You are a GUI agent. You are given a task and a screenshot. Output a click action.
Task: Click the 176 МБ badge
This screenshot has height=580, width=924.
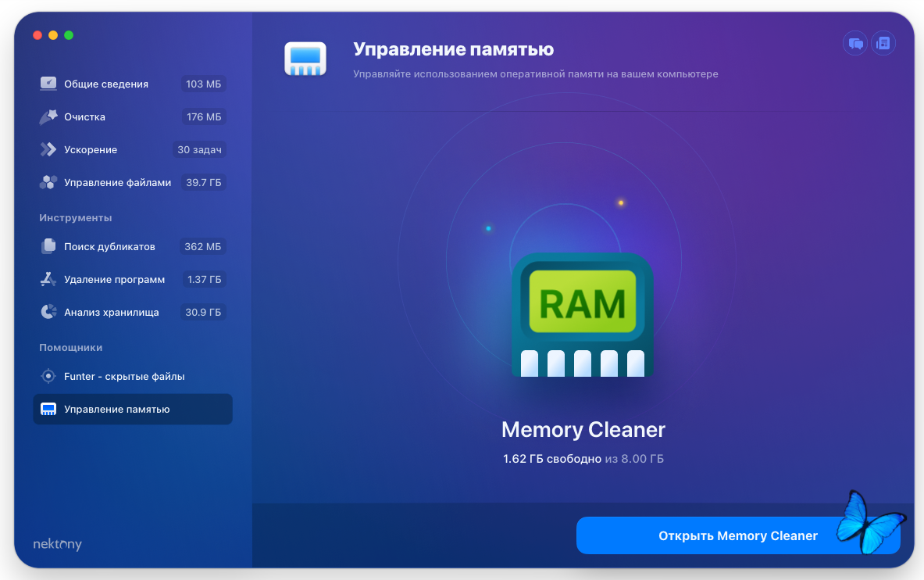click(x=204, y=116)
